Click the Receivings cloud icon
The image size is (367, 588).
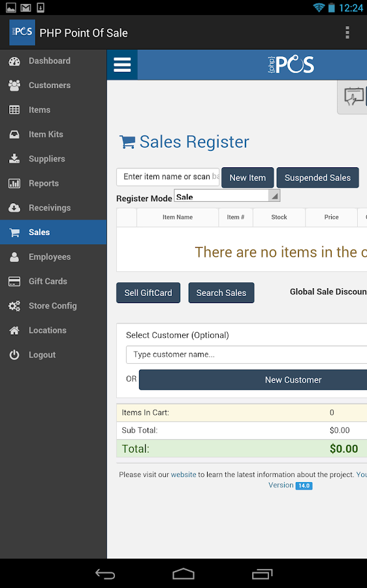pos(14,208)
